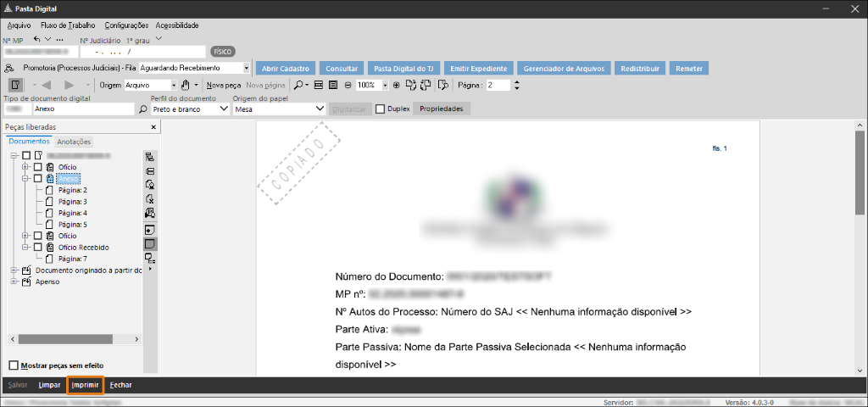Viewport: 868px width, 407px height.
Task: Enable the Duplex checkbox
Action: click(380, 109)
